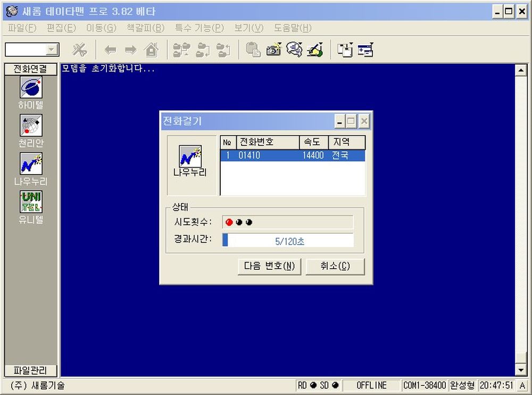Click the home toolbar icon
Image resolution: width=532 pixels, height=395 pixels.
click(x=152, y=50)
